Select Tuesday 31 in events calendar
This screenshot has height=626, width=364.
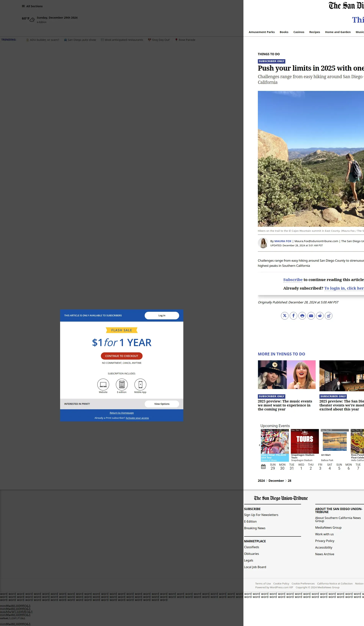click(x=292, y=467)
